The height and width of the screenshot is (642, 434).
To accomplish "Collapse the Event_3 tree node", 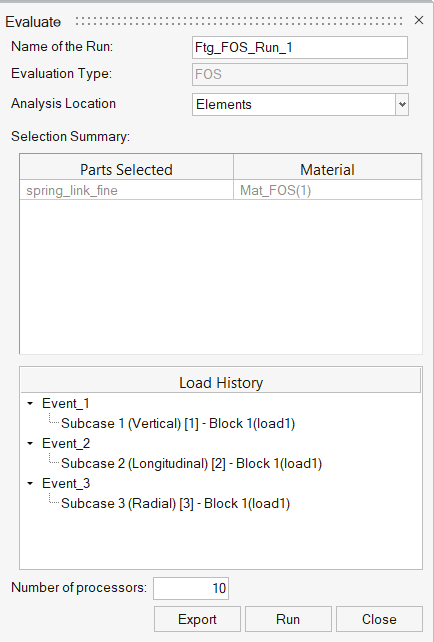I will pyautogui.click(x=30, y=484).
